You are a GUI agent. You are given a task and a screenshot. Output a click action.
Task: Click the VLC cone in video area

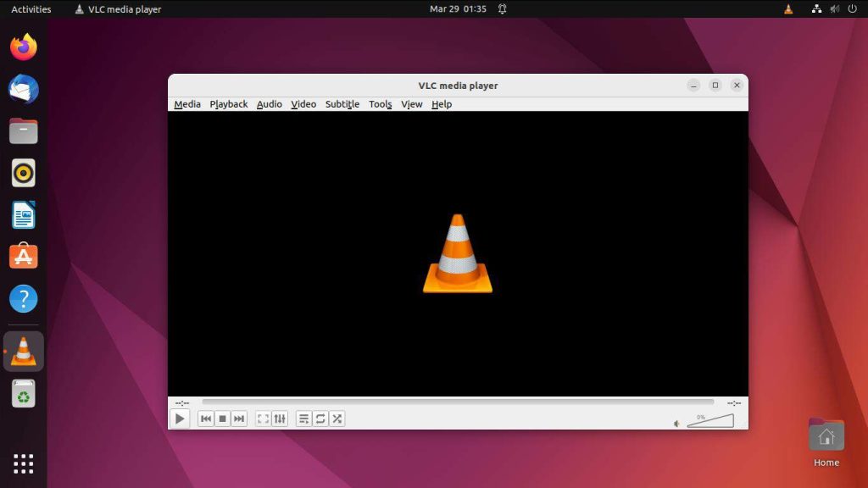coord(458,253)
